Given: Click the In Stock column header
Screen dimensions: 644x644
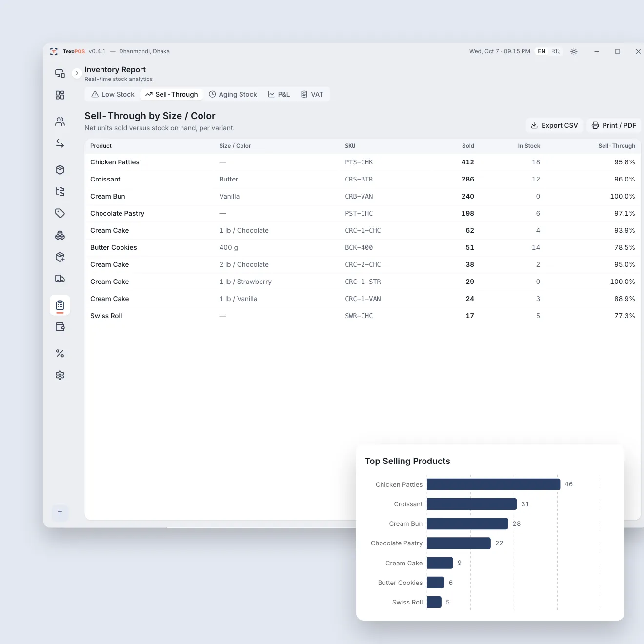Looking at the screenshot, I should 529,146.
